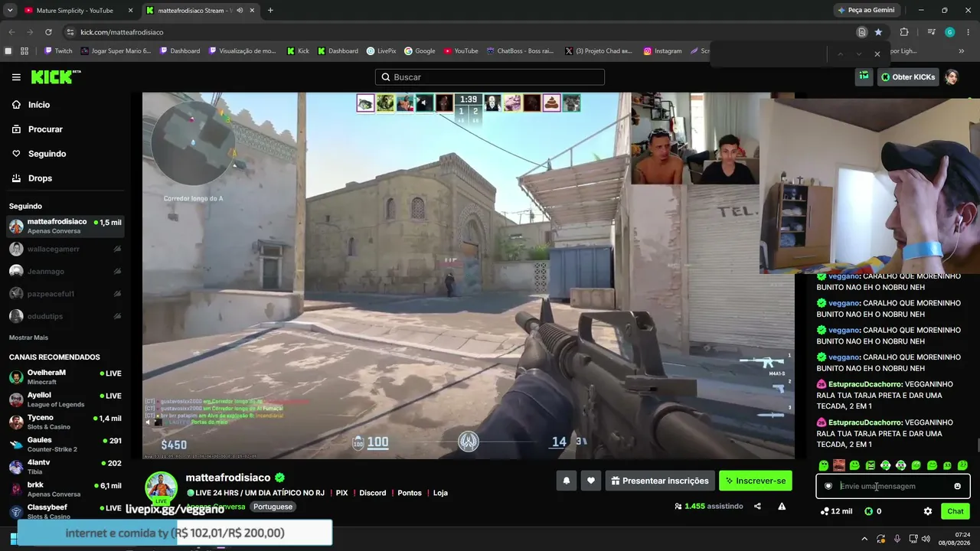The image size is (980, 551).
Task: Click Peça ao Gemini button
Action: [867, 11]
